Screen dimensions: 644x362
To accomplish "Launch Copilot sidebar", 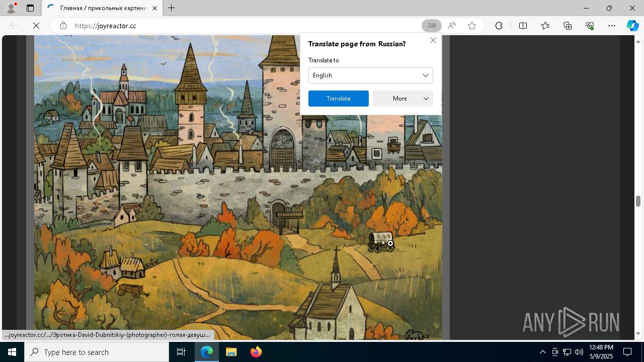I will click(632, 26).
